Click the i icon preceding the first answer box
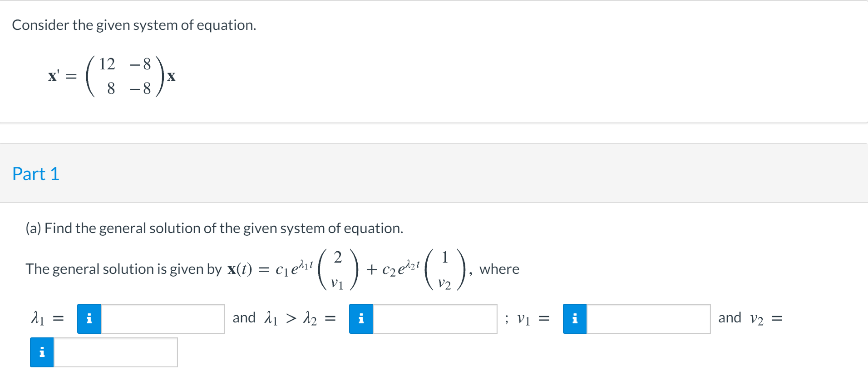 (89, 319)
